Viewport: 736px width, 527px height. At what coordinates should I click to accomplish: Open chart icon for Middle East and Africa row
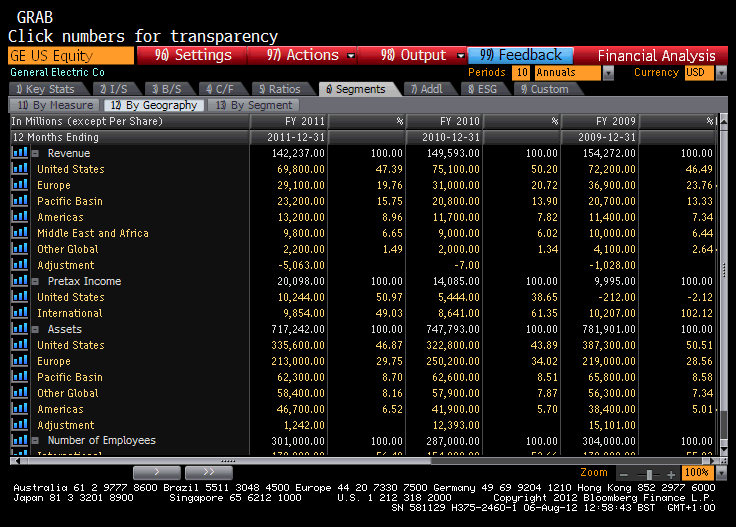tap(20, 232)
